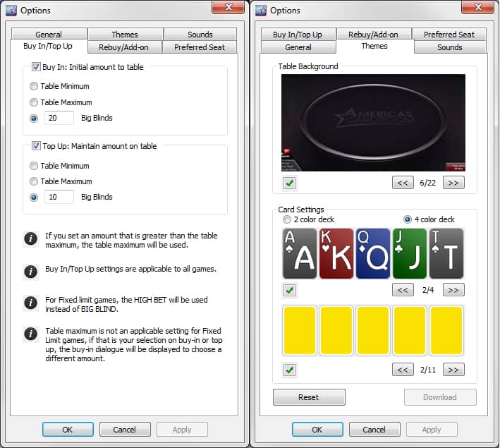Click the gray Ace of spades card

(x=300, y=253)
